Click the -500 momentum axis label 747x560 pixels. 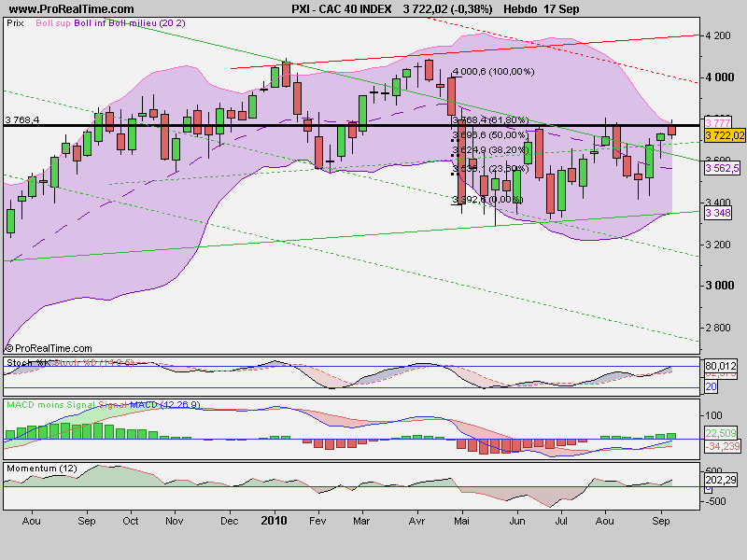click(x=715, y=501)
